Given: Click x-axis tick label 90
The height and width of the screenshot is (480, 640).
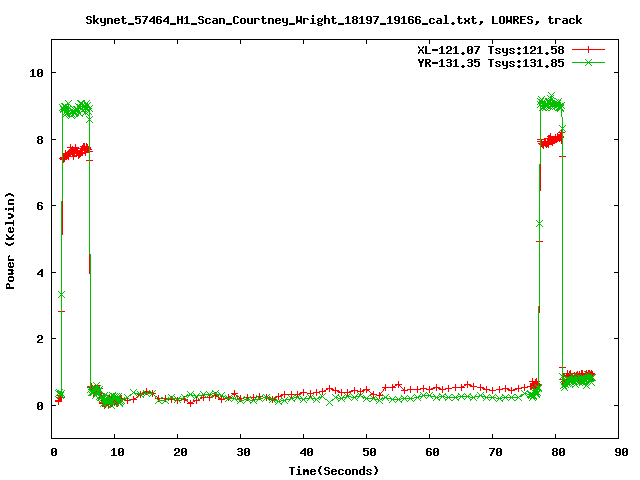Looking at the screenshot, I should pos(621,452).
